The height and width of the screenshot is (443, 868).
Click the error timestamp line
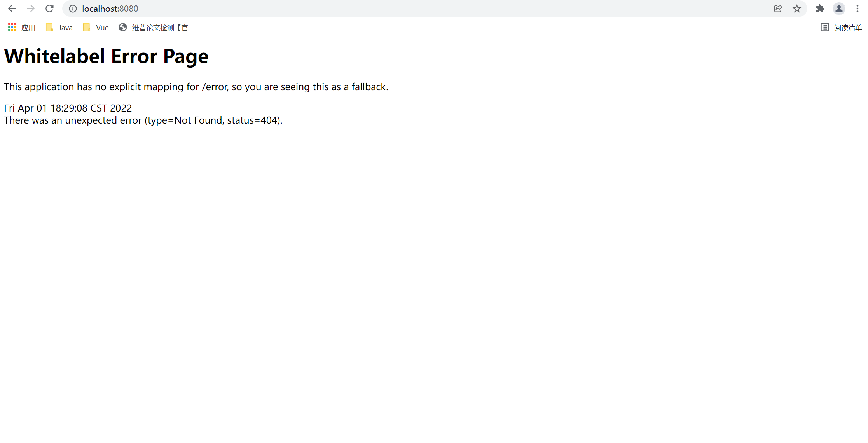pyautogui.click(x=68, y=108)
